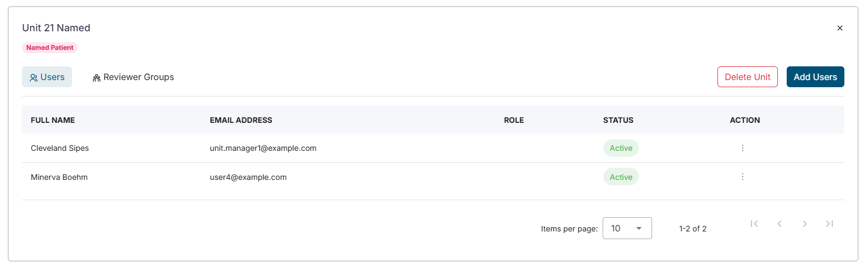Image resolution: width=868 pixels, height=272 pixels.
Task: Click the Active status of Cleveland Sipes
Action: pos(621,148)
